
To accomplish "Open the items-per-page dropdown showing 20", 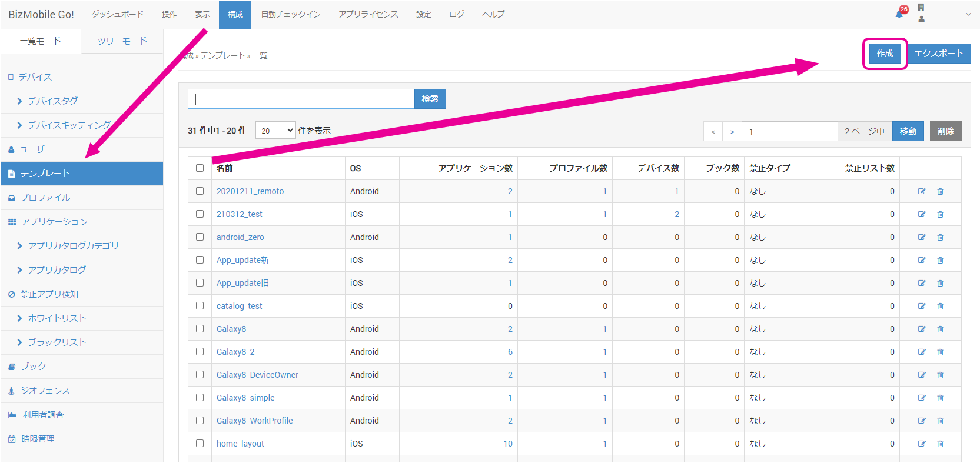I will pyautogui.click(x=275, y=131).
